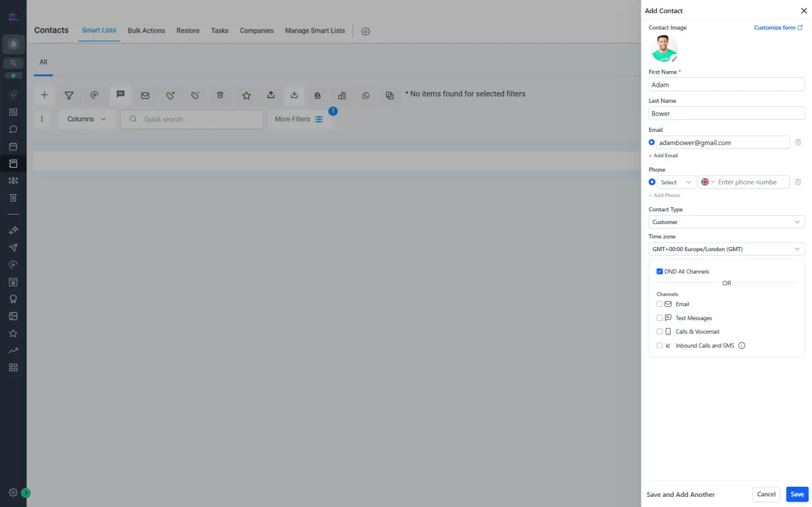Image resolution: width=812 pixels, height=507 pixels.
Task: Click the contact image thumbnail
Action: click(663, 49)
